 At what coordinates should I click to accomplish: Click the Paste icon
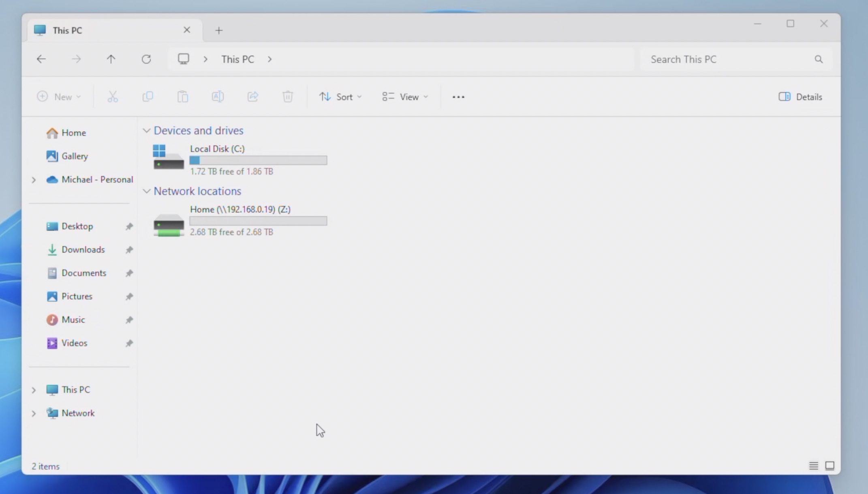[x=182, y=97]
